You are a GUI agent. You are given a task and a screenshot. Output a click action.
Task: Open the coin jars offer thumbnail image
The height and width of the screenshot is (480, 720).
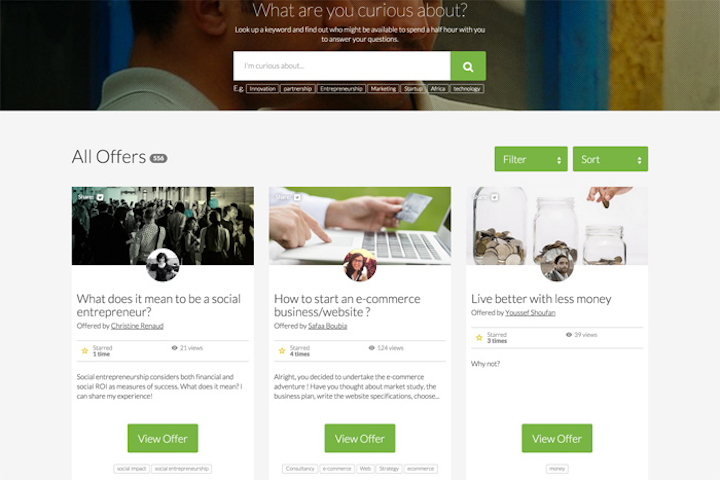tap(557, 226)
